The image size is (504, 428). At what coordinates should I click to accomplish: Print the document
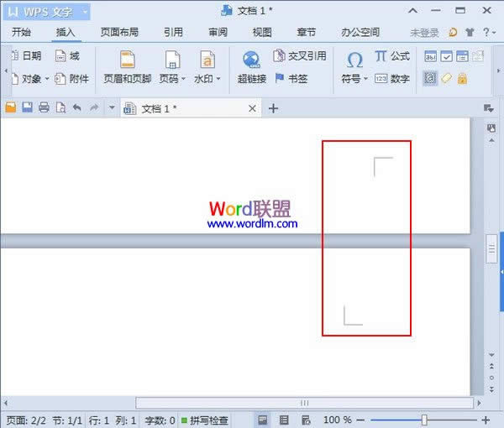click(x=44, y=107)
